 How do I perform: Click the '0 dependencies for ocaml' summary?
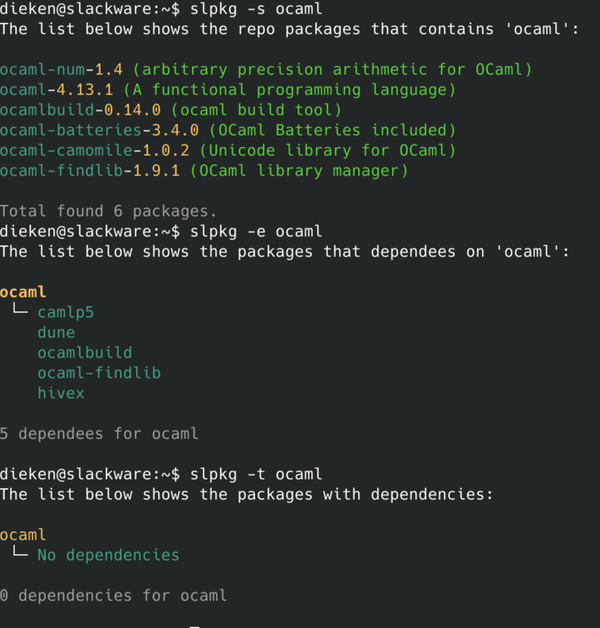pos(113,595)
